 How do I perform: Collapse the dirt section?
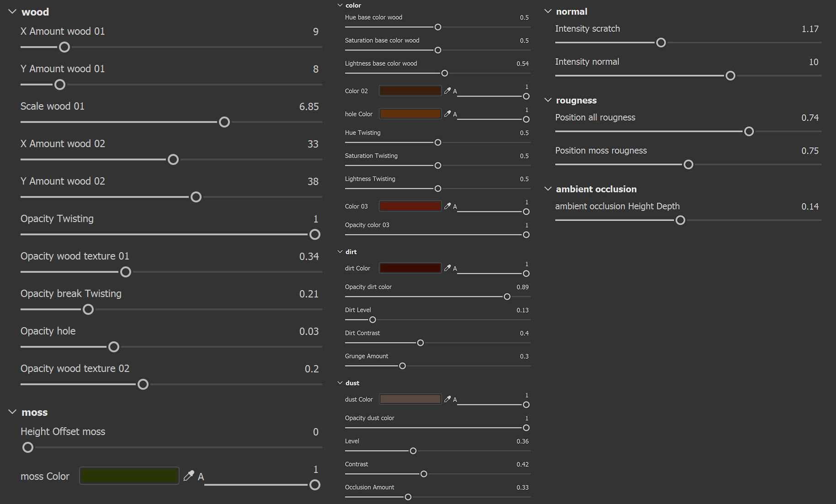pos(340,252)
